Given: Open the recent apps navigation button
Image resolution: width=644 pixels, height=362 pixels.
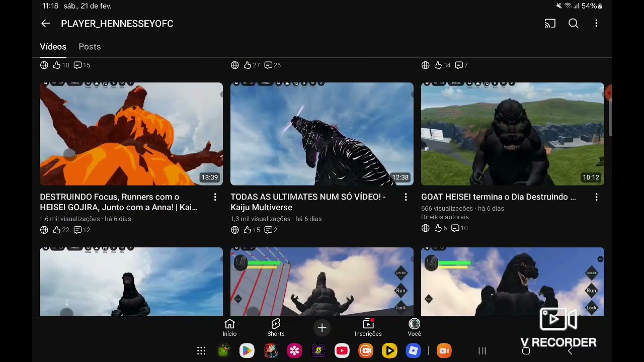Looking at the screenshot, I should coord(482,351).
